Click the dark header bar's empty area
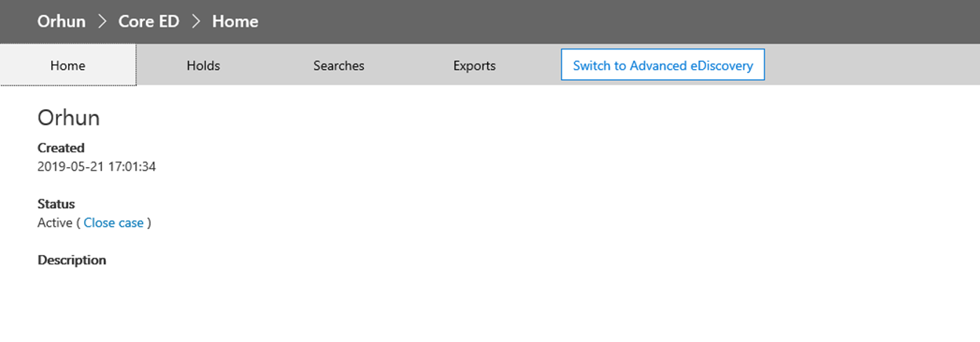This screenshot has width=980, height=342. pyautogui.click(x=620, y=22)
